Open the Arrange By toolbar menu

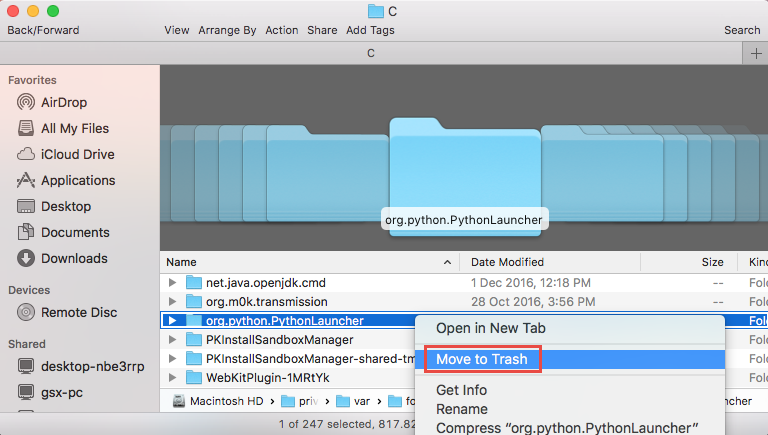coord(227,30)
